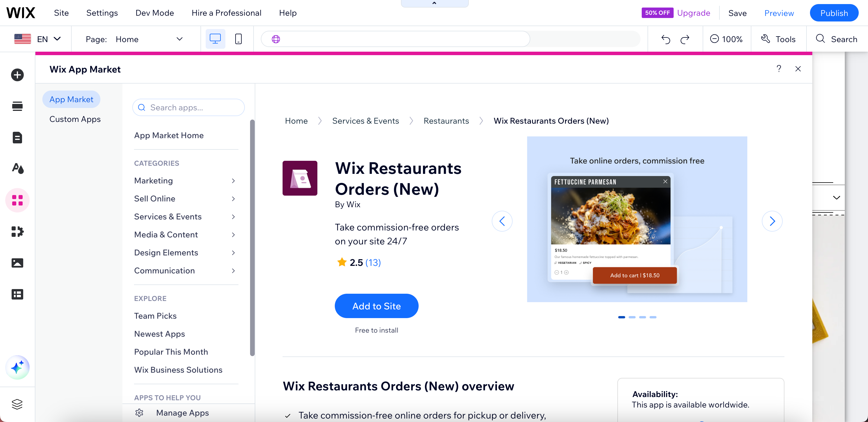Click the undo arrow icon
Viewport: 868px width, 422px height.
665,39
